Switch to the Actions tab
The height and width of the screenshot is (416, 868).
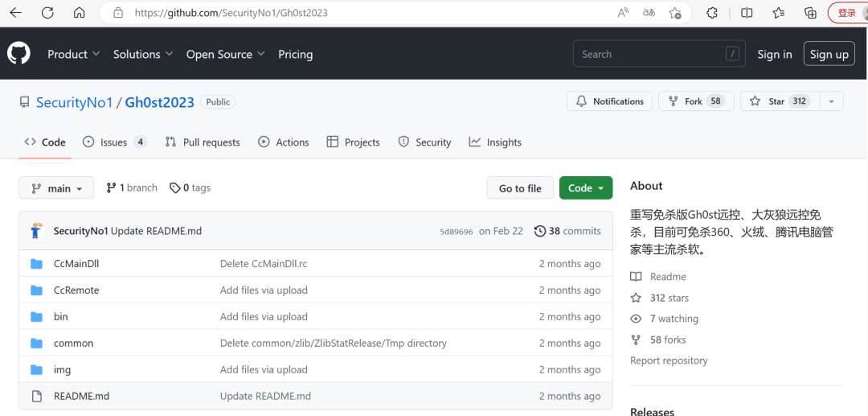pyautogui.click(x=284, y=142)
